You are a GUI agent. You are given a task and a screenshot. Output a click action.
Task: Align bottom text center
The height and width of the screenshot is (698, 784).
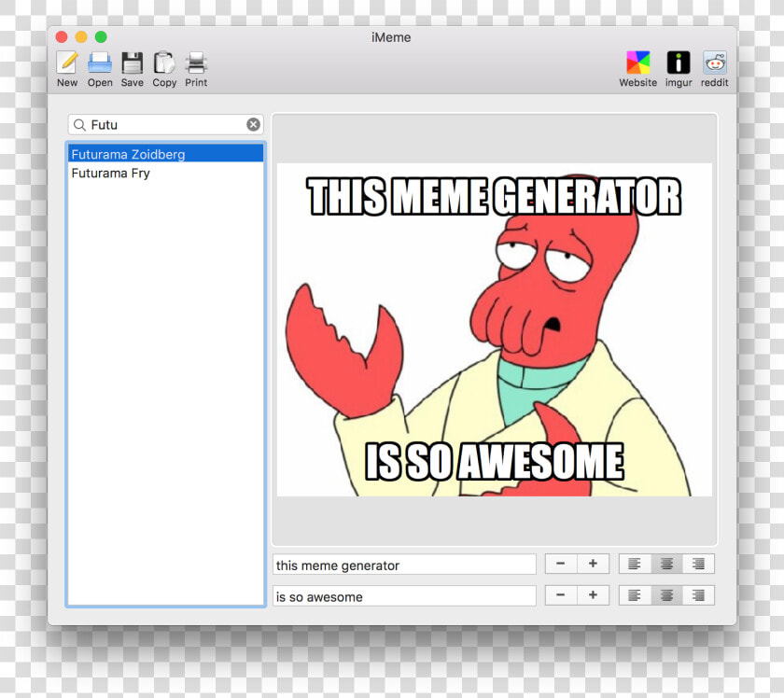666,595
